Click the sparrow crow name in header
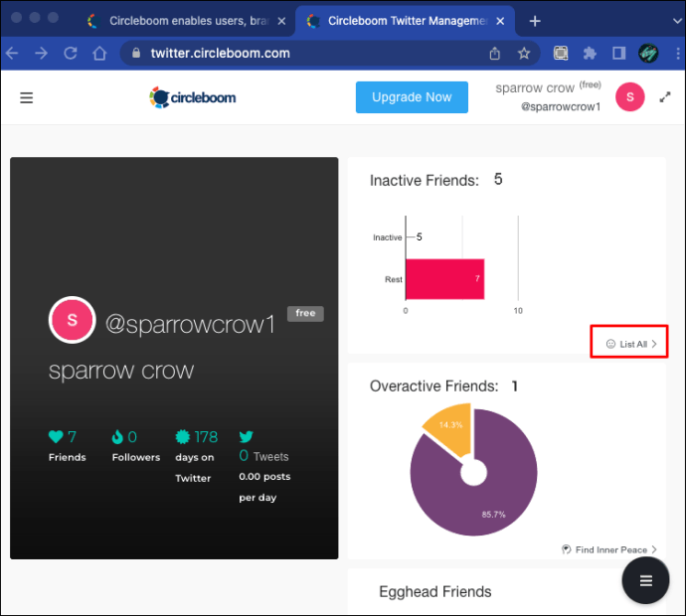The height and width of the screenshot is (616, 686). click(x=535, y=87)
